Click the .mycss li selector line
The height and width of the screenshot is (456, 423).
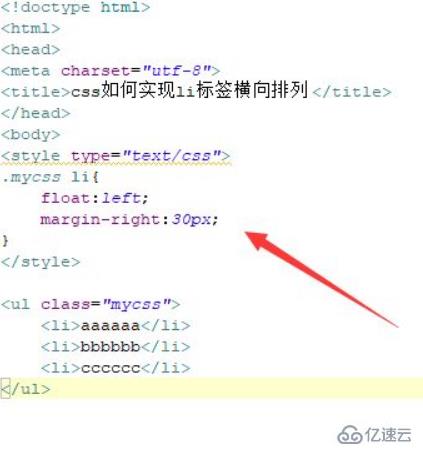pyautogui.click(x=50, y=177)
